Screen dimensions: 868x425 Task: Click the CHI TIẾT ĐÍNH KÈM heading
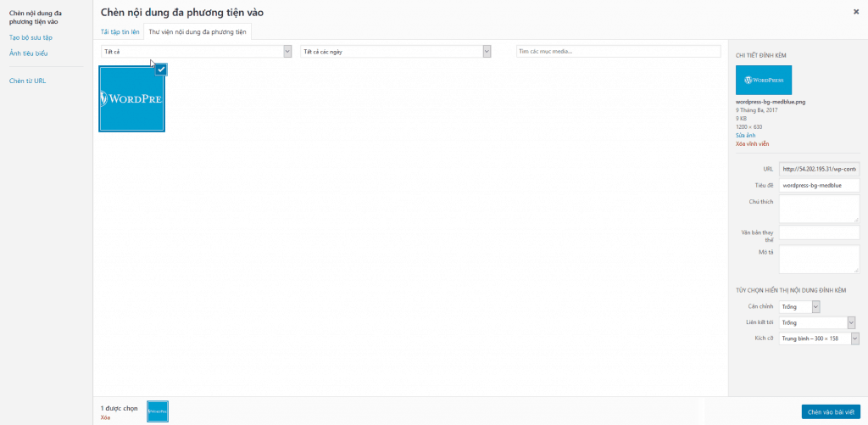coord(761,55)
